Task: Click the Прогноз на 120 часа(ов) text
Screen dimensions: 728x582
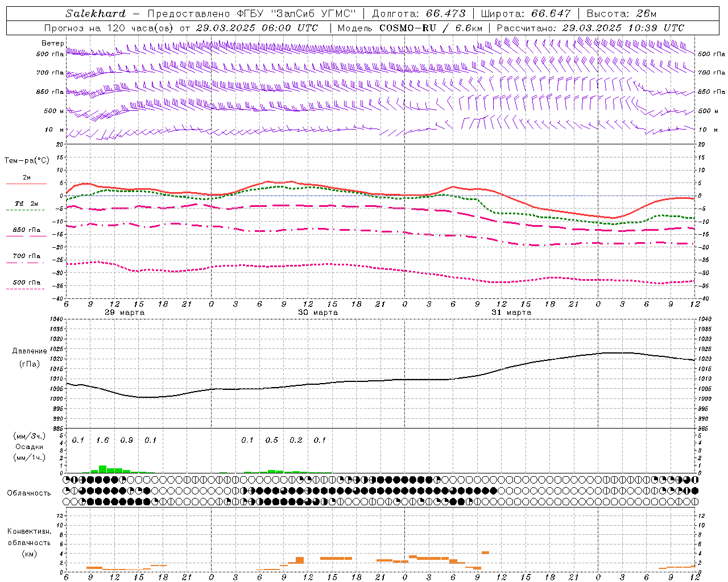Action: (x=109, y=28)
